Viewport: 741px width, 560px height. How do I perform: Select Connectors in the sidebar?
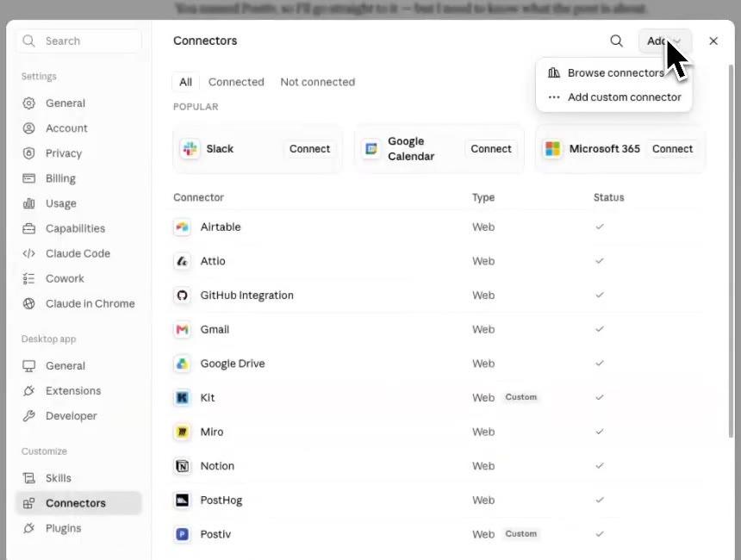coord(79,503)
